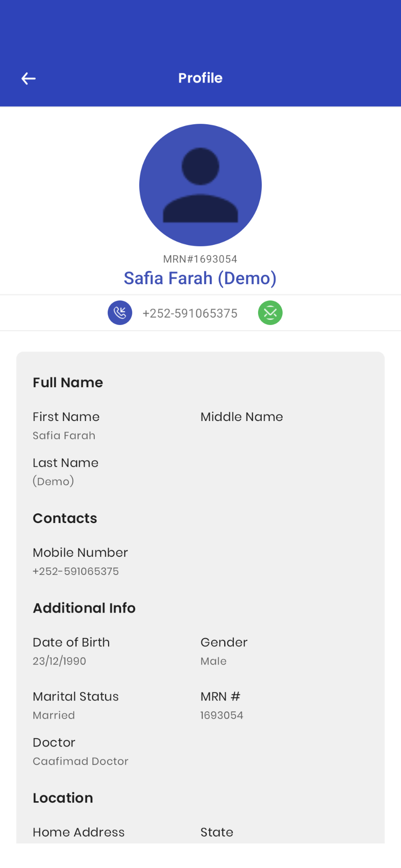Tap the Home Address field label

point(79,832)
